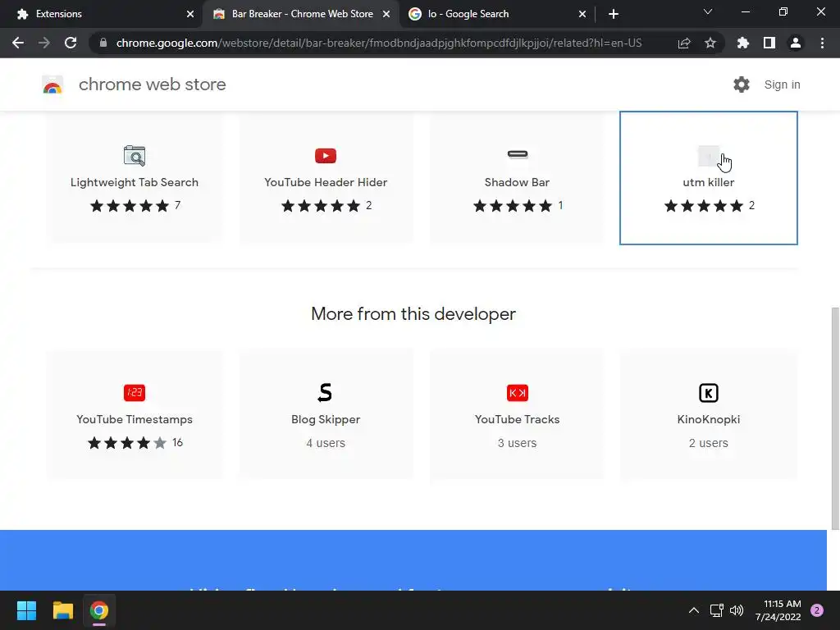
Task: Click Lightweight Tab Search five-star rating
Action: click(129, 206)
